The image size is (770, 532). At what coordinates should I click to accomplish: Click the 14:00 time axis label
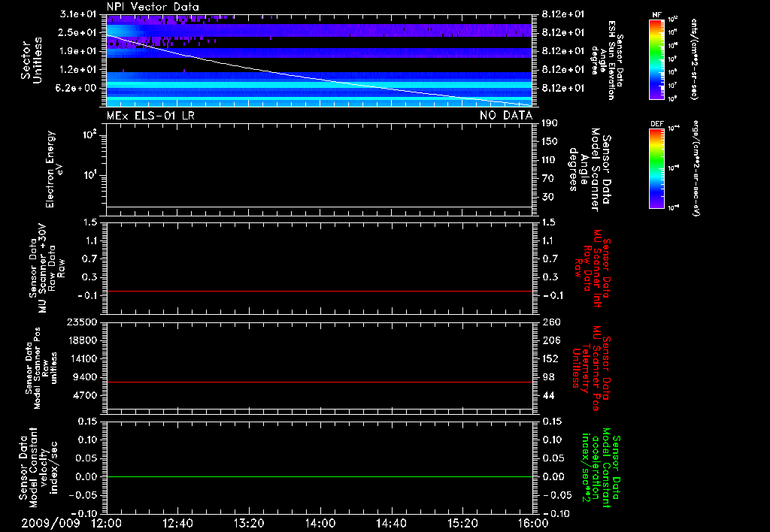pyautogui.click(x=320, y=523)
